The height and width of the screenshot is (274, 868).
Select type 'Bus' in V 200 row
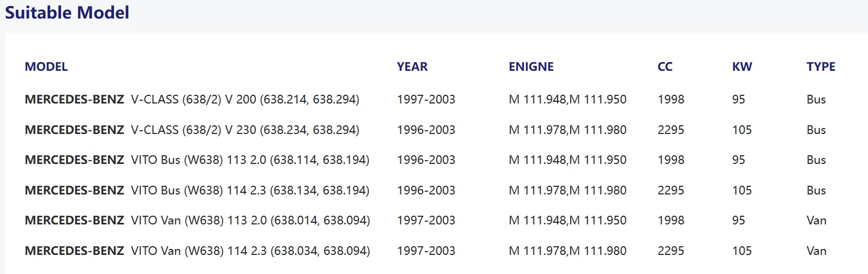tap(816, 100)
